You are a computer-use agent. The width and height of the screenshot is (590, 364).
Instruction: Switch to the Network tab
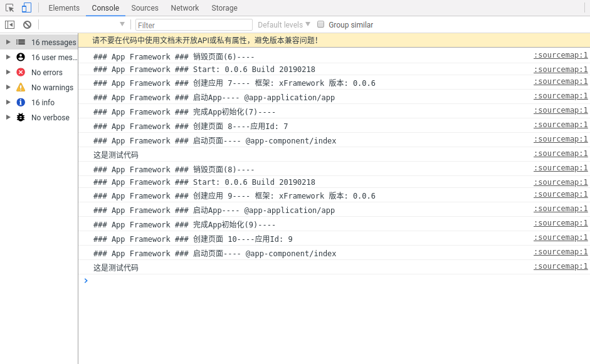click(x=184, y=8)
